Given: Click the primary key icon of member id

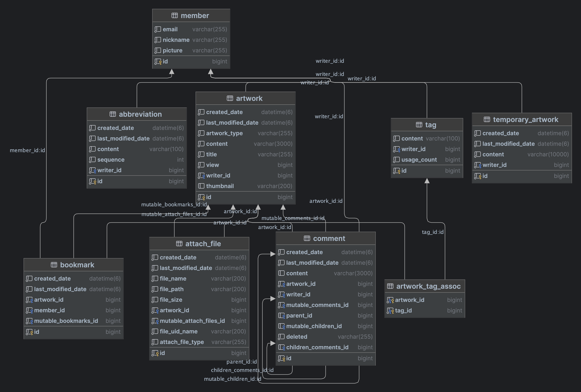Looking at the screenshot, I should pos(158,61).
